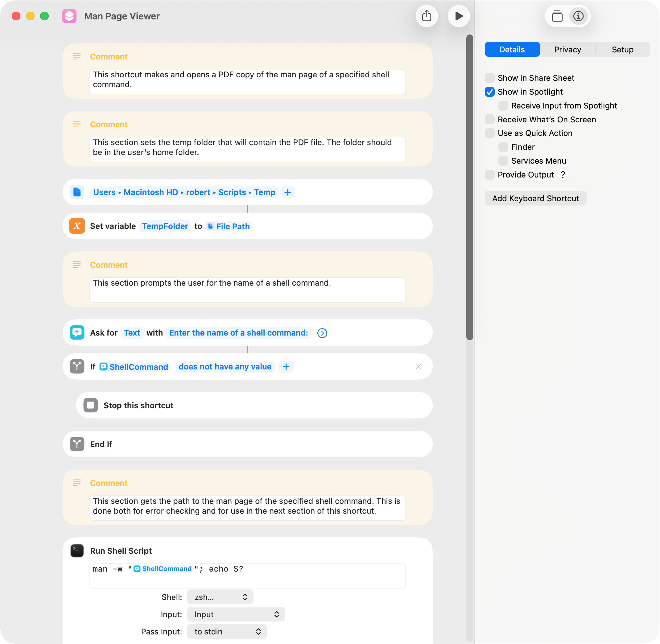660x644 pixels.
Task: Expand Ask for Text options chevron
Action: point(322,333)
